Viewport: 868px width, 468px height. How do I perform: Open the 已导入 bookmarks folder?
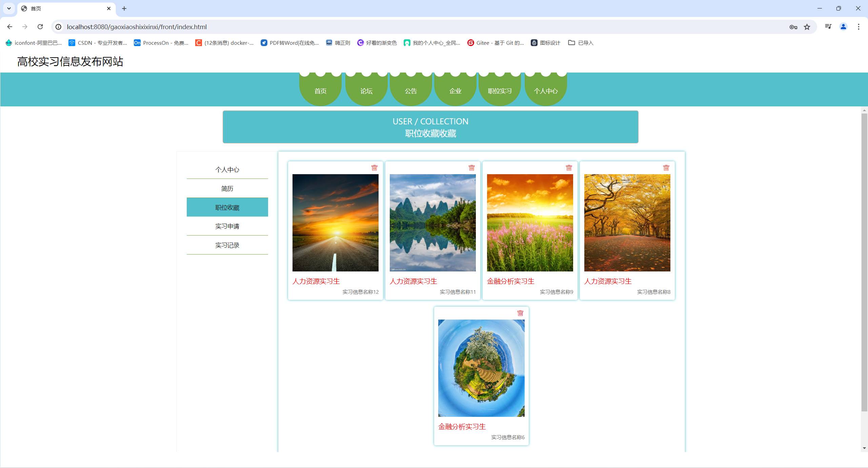[x=581, y=43]
